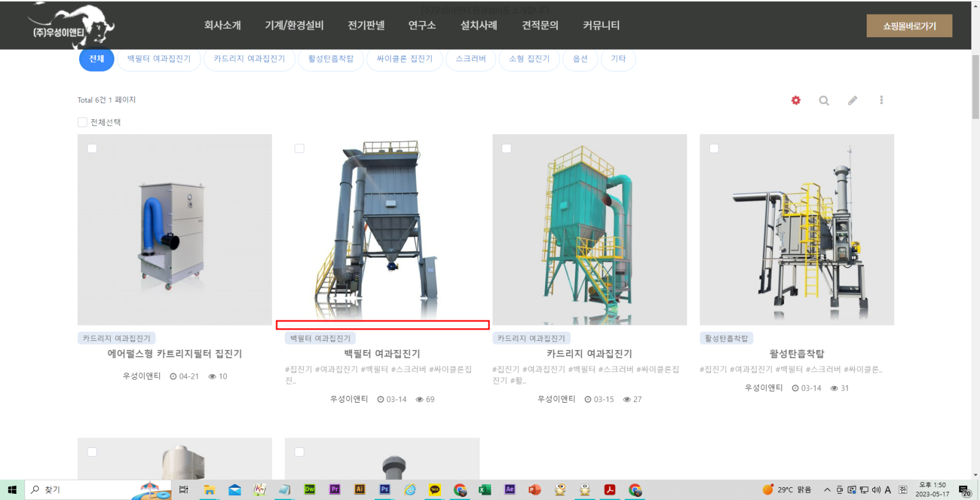Open Adobe Acrobat from the taskbar

pyautogui.click(x=609, y=490)
